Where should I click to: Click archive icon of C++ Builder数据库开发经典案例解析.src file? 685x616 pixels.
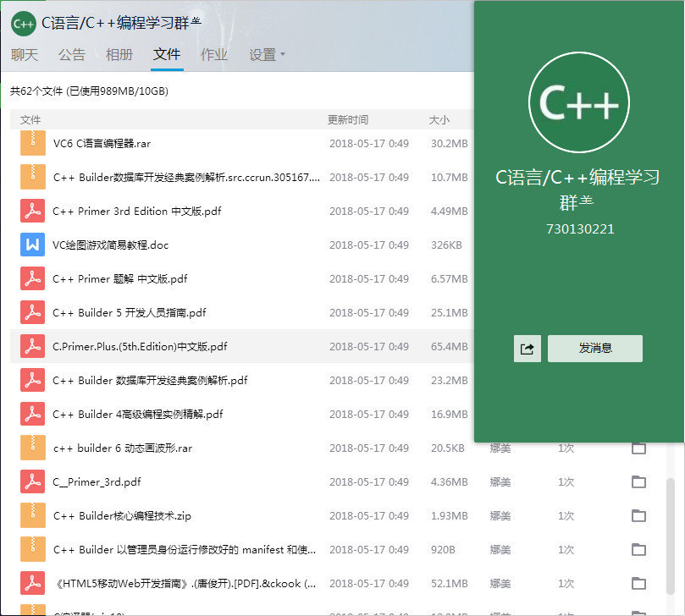click(x=33, y=177)
